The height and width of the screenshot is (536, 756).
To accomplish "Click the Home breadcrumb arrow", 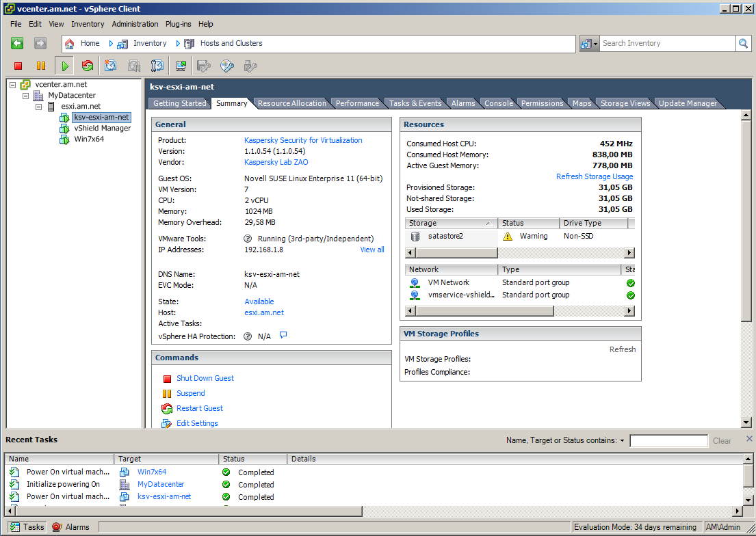I will (111, 44).
